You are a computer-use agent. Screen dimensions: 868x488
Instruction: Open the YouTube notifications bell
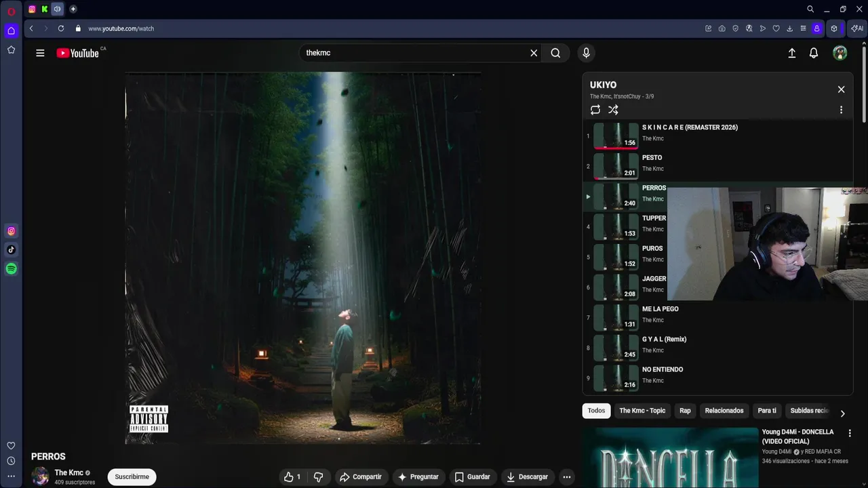coord(814,53)
